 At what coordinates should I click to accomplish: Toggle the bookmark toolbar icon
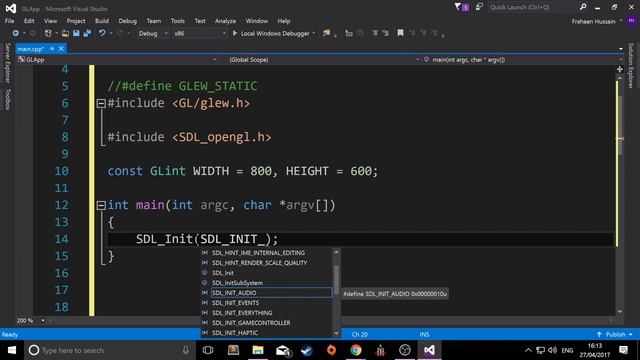click(400, 33)
